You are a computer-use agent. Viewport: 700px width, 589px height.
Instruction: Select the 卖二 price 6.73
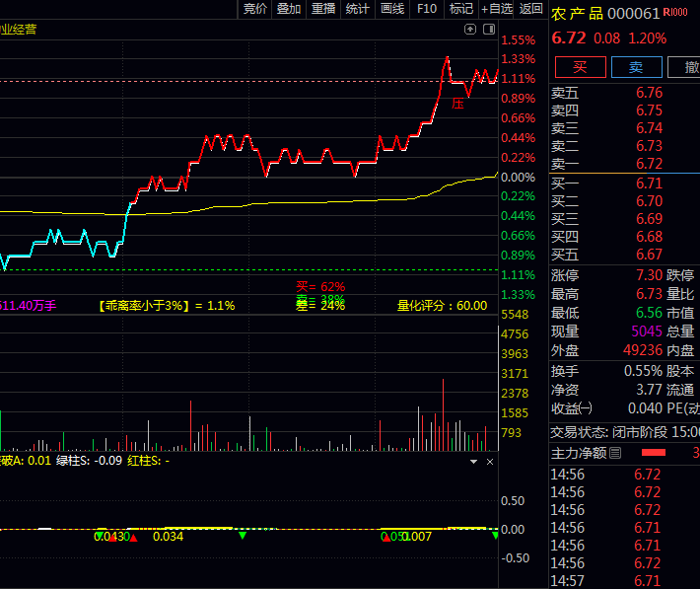click(x=649, y=146)
